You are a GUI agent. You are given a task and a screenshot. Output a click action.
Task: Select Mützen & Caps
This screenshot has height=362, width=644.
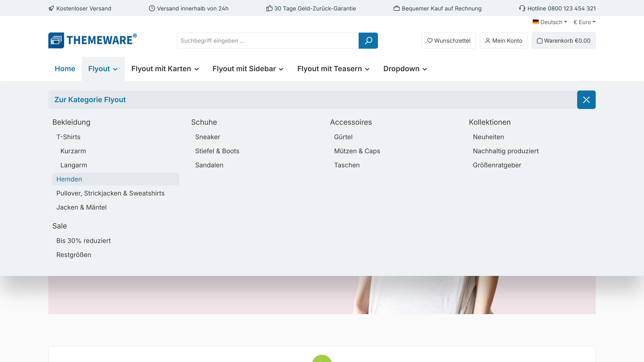pos(357,151)
